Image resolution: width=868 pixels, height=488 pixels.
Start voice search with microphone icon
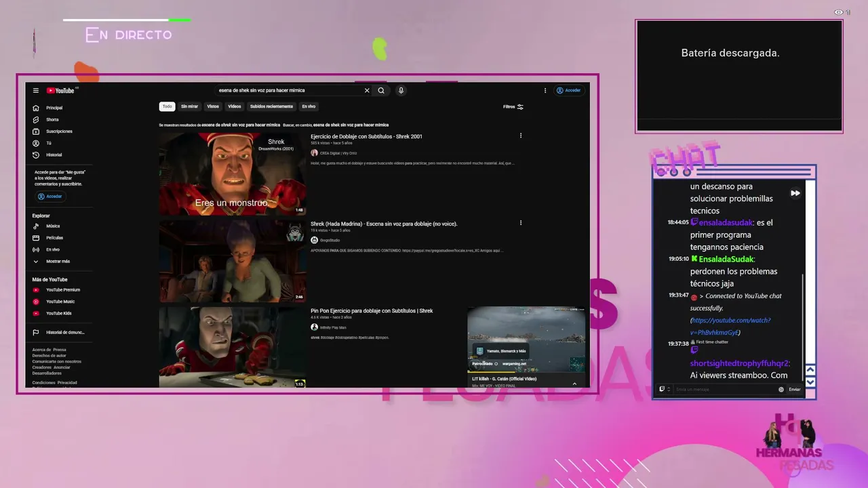pyautogui.click(x=401, y=90)
